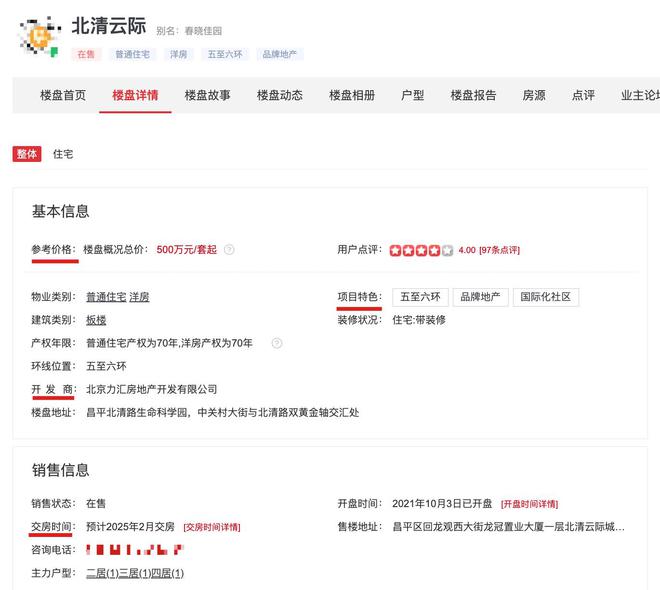The width and height of the screenshot is (660, 590).
Task: Switch to the 楼盘故事 tab
Action: pyautogui.click(x=208, y=95)
